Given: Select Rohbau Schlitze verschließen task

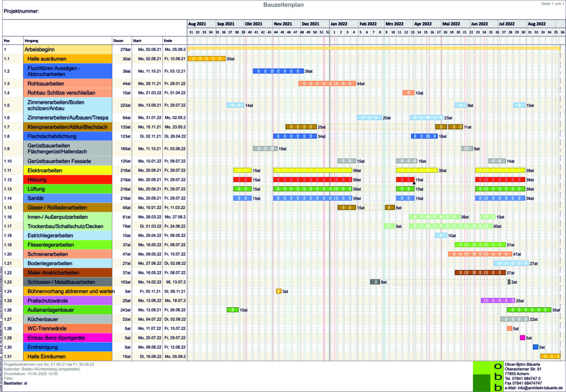Looking at the screenshot, I should pos(61,92).
